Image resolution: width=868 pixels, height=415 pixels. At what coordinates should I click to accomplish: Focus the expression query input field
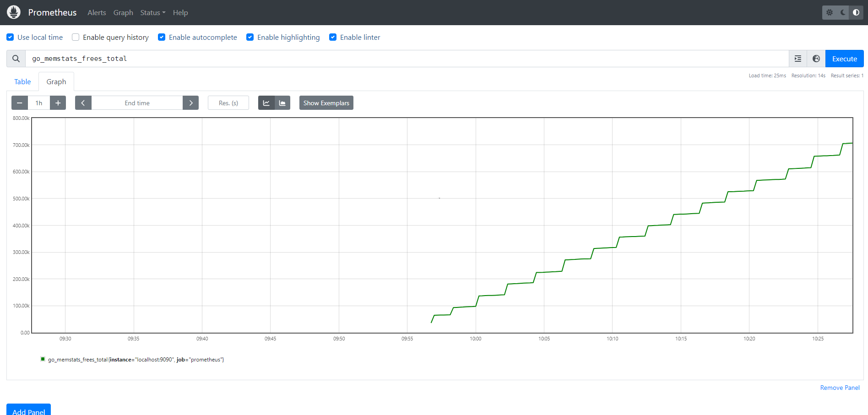407,59
